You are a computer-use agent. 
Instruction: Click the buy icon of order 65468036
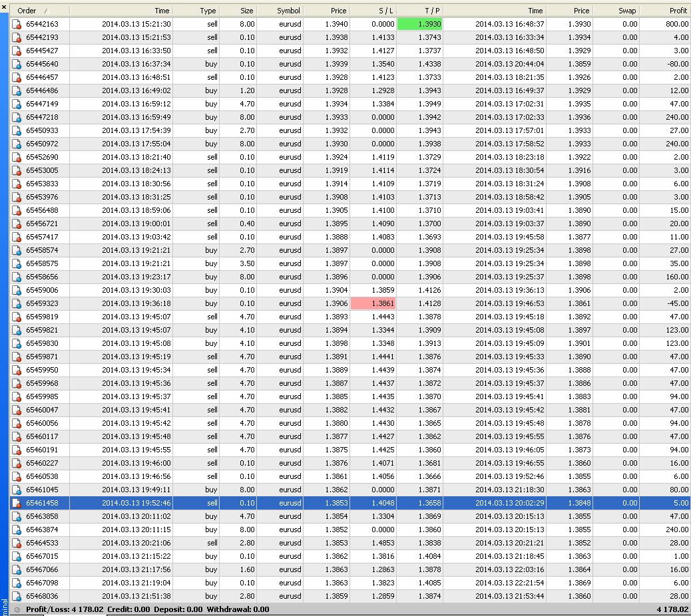tap(16, 596)
